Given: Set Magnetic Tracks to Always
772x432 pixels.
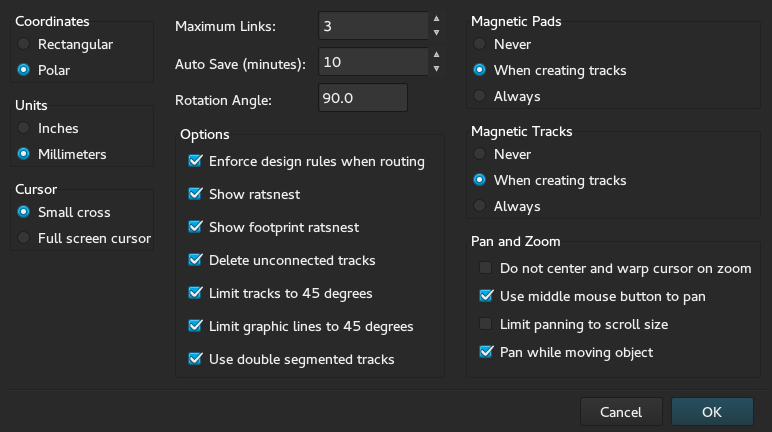Looking at the screenshot, I should 480,206.
